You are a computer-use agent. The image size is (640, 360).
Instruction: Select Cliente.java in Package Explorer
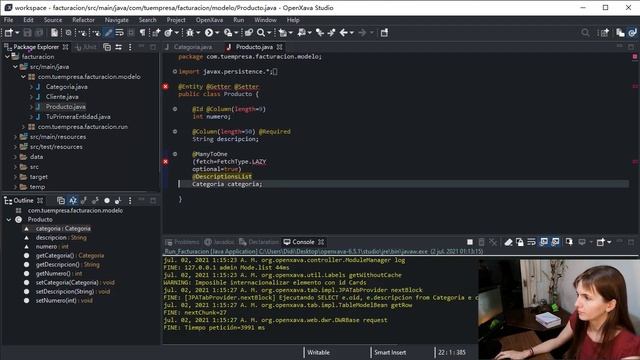click(x=62, y=97)
